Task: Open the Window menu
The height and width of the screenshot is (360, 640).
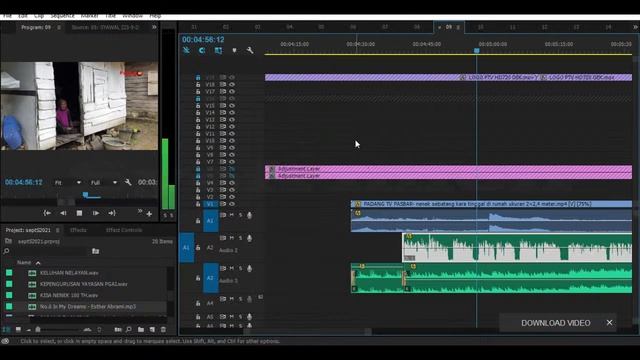Action: (x=132, y=16)
